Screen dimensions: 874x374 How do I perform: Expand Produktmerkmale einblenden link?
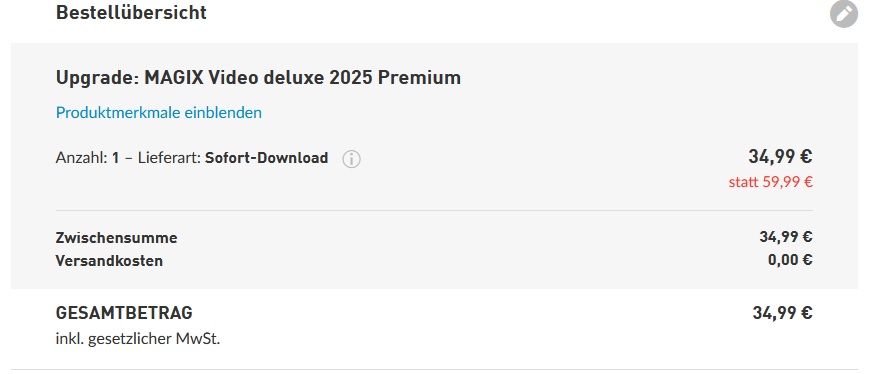click(x=159, y=113)
